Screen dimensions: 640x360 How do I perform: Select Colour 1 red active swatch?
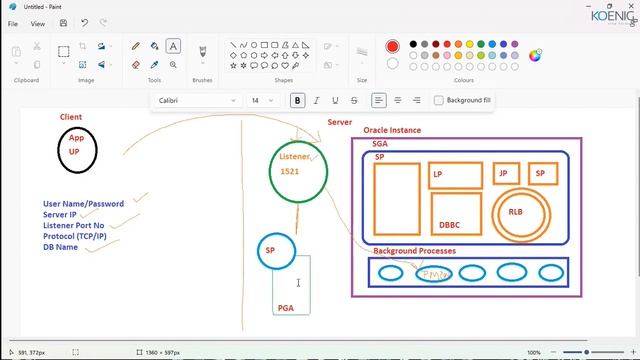click(392, 47)
